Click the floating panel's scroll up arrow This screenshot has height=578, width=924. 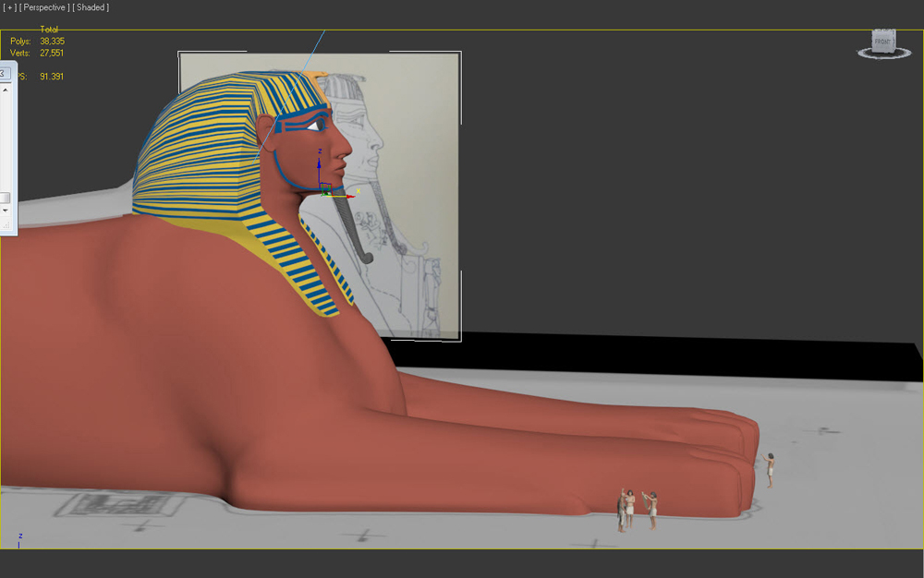point(6,90)
